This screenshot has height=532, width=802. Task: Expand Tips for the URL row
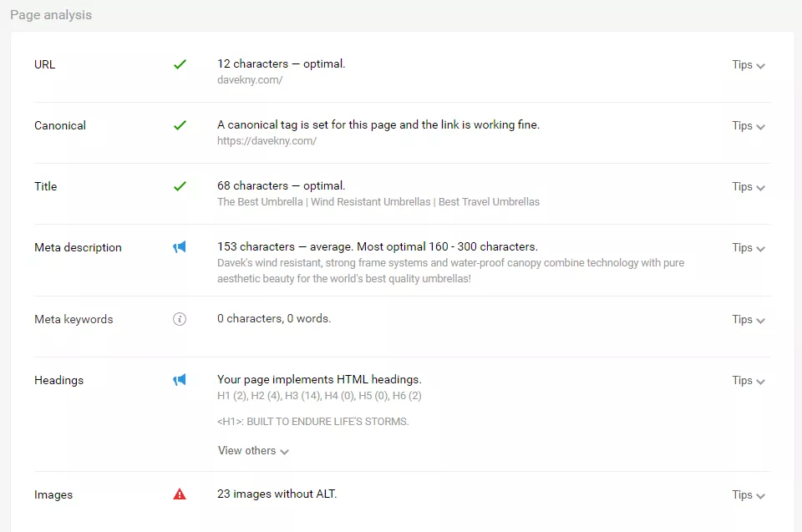(x=748, y=65)
